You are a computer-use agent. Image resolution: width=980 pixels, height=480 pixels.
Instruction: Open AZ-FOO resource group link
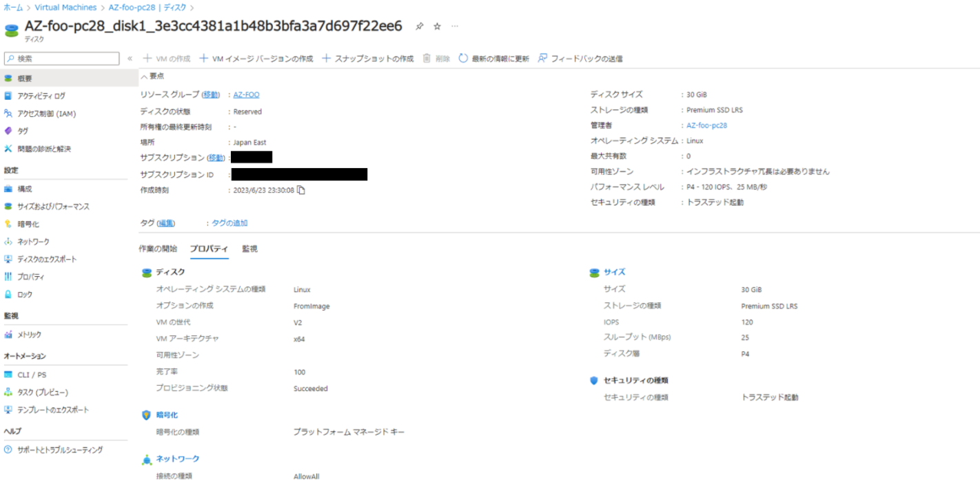click(246, 94)
